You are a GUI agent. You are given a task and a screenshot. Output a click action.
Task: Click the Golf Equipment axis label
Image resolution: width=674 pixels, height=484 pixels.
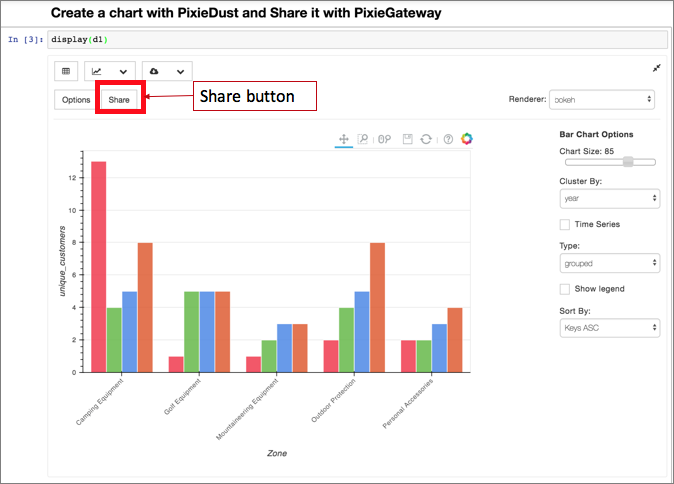[182, 396]
